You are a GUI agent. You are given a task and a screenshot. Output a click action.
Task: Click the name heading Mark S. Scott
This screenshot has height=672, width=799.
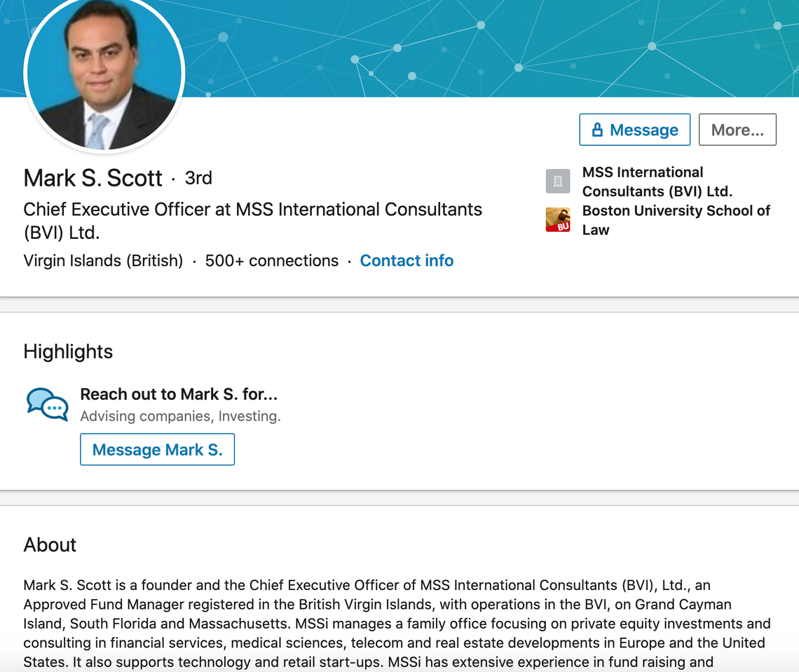(x=93, y=178)
